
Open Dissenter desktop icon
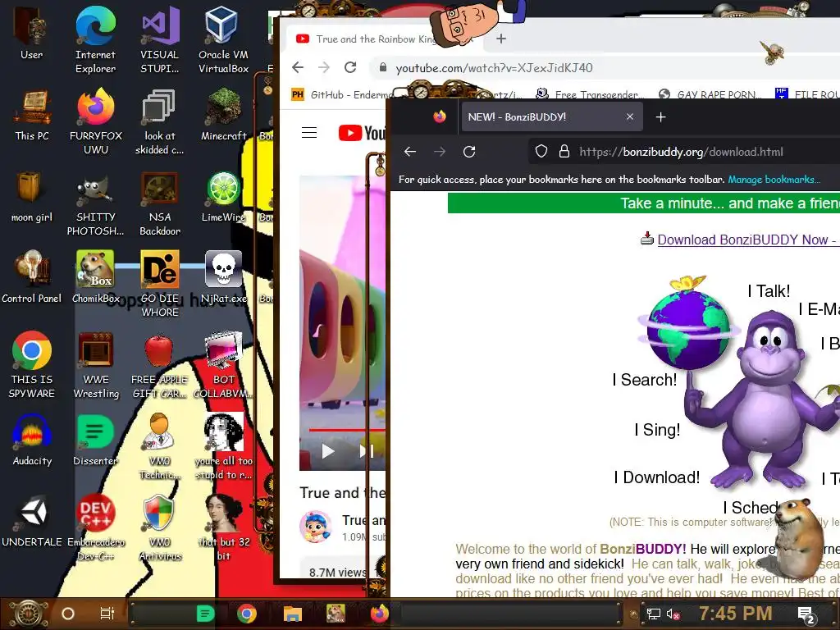point(95,441)
